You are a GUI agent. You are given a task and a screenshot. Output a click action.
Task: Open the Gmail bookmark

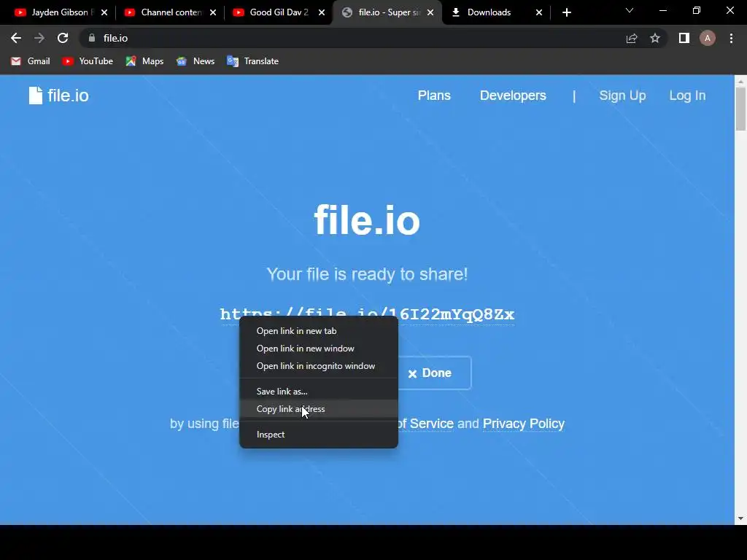(31, 61)
